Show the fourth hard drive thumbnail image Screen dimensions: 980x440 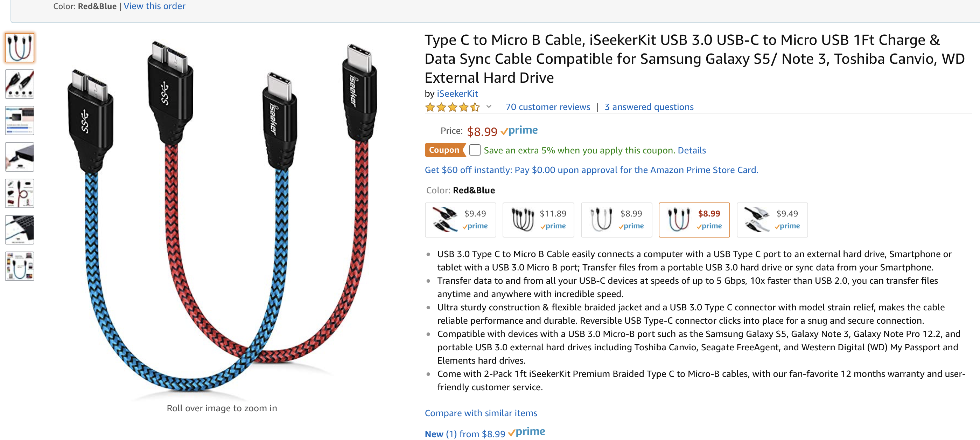click(19, 157)
